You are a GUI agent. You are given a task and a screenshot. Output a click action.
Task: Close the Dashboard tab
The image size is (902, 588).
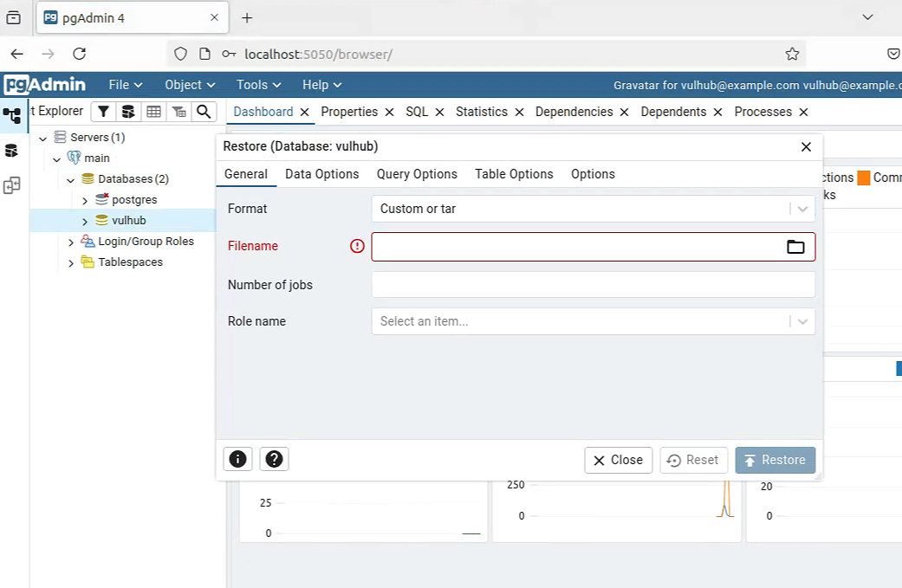click(x=305, y=112)
